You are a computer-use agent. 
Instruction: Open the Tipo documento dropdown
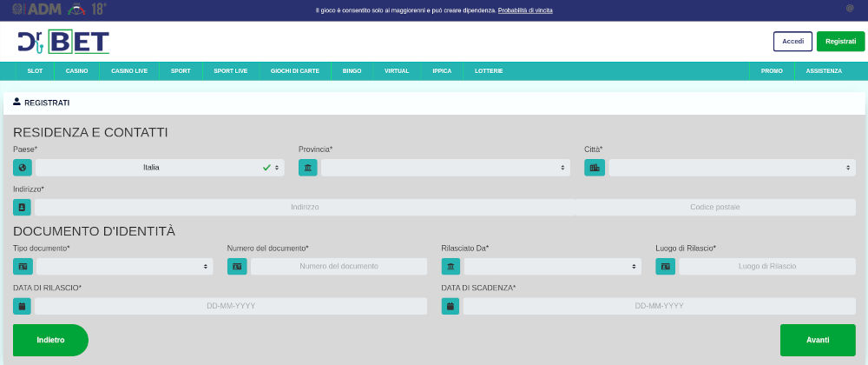click(125, 267)
